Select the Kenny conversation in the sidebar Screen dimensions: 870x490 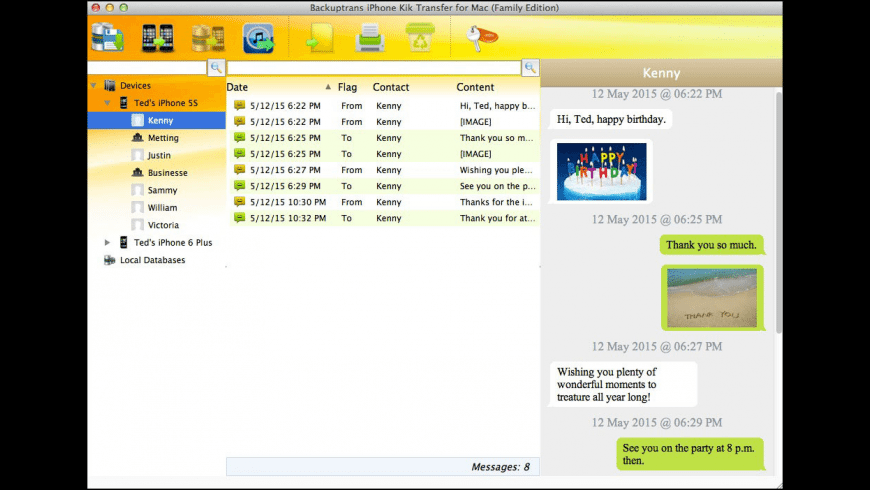coord(156,120)
